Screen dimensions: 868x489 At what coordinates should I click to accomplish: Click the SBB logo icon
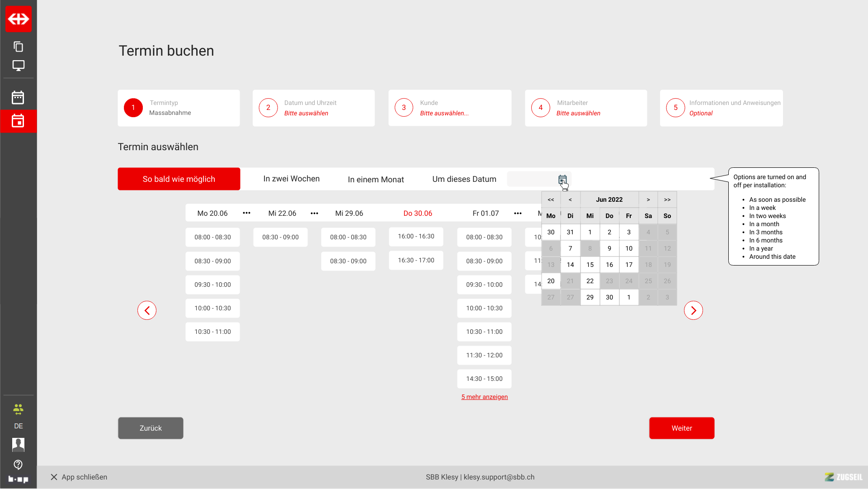(19, 19)
